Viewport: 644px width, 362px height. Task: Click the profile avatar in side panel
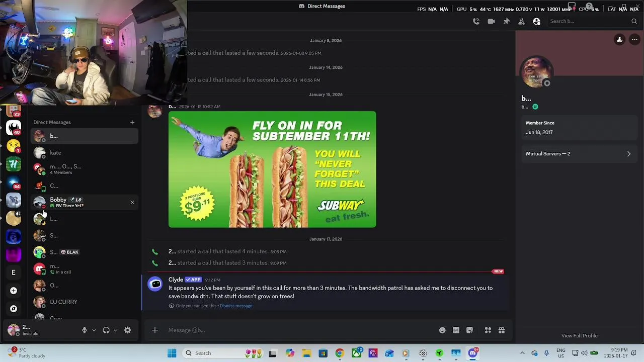coord(536,72)
